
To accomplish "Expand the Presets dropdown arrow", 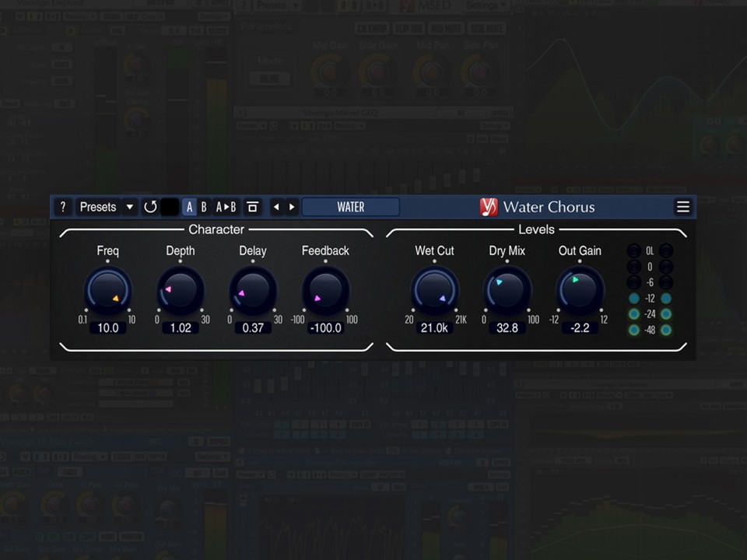I will [130, 207].
